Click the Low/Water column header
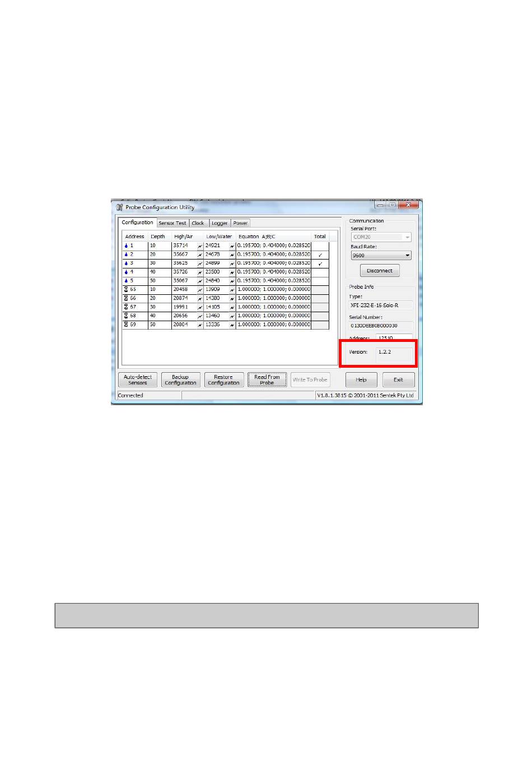Viewport: 532px width, 778px height. [220, 237]
